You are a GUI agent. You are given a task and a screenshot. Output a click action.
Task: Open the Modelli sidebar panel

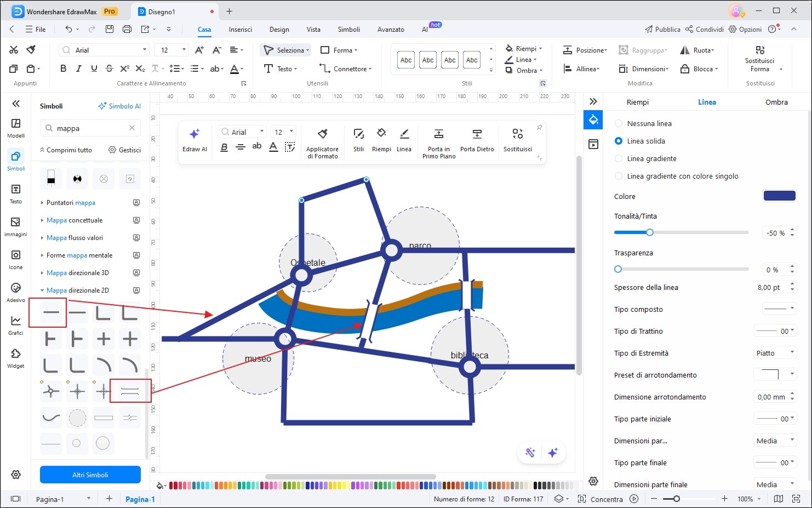coord(16,128)
